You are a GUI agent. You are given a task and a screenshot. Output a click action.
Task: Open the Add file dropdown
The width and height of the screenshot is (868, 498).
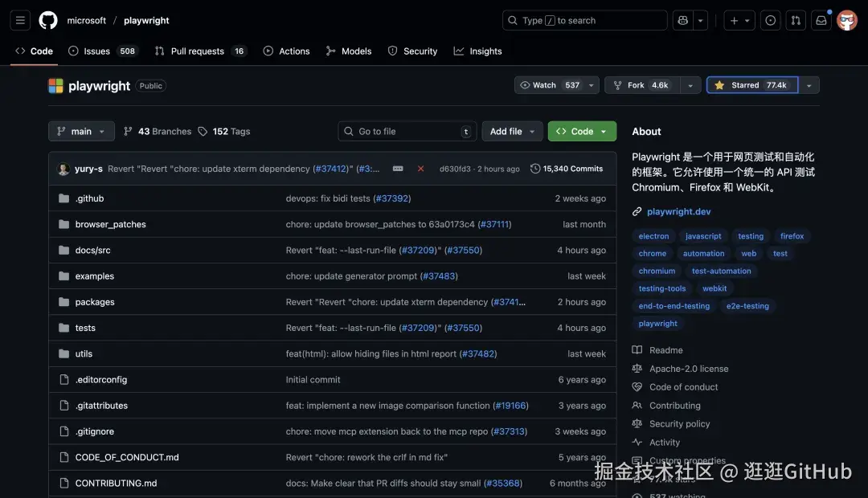[x=512, y=131]
